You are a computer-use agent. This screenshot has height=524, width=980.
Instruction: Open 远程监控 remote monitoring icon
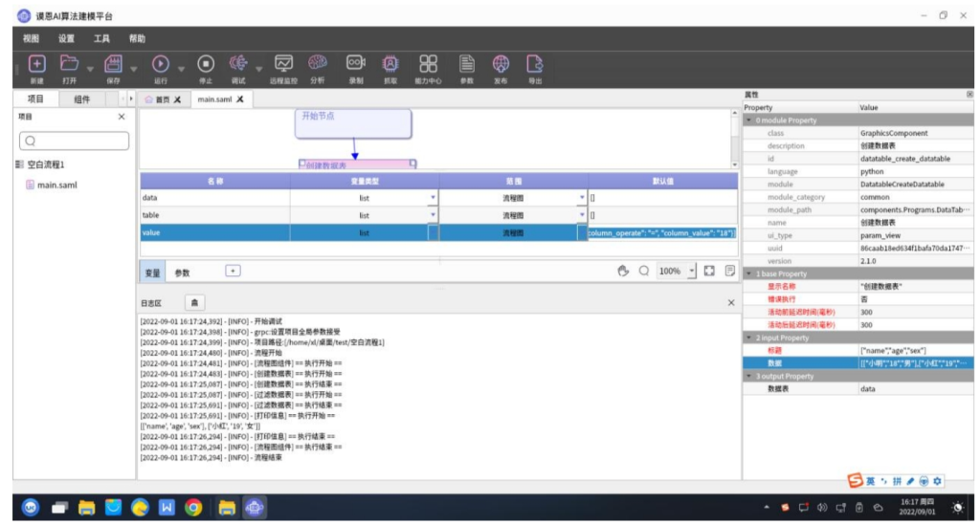283,63
